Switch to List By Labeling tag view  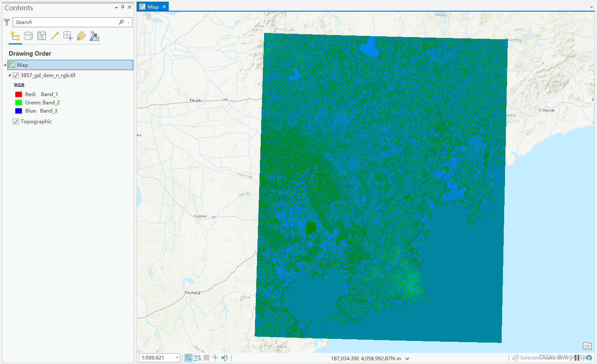coord(81,36)
